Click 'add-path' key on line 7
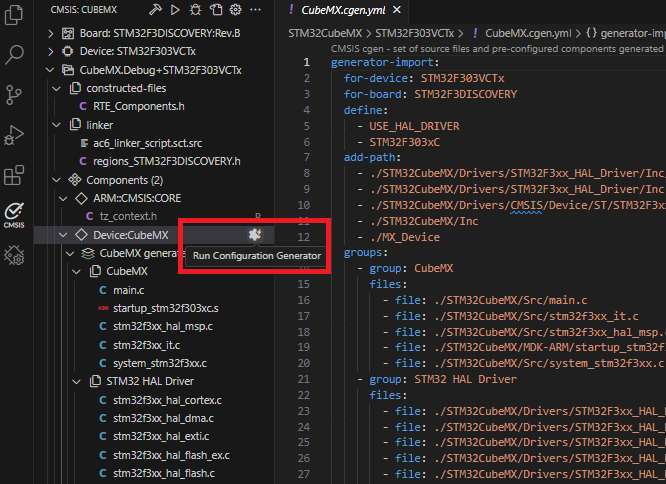The height and width of the screenshot is (484, 666). coord(369,158)
